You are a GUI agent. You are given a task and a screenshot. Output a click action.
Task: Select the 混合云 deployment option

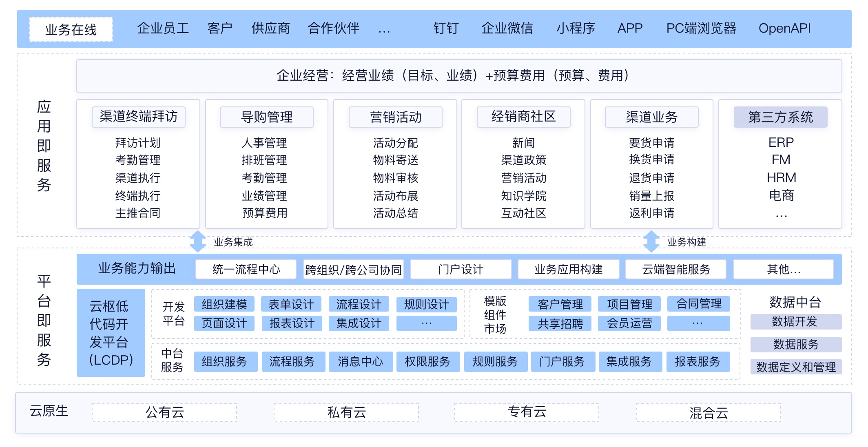click(709, 413)
